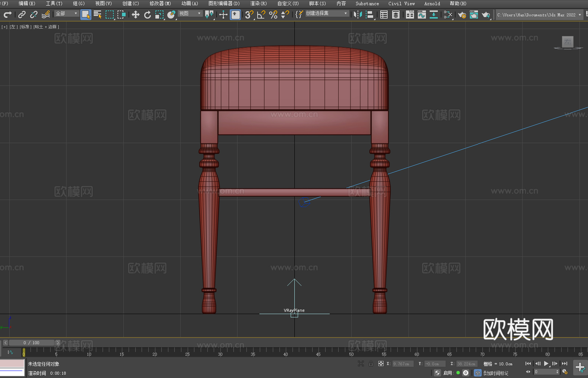Choose Rectangular Selection Region tool
Screen dimensions: 588x378
tap(110, 14)
